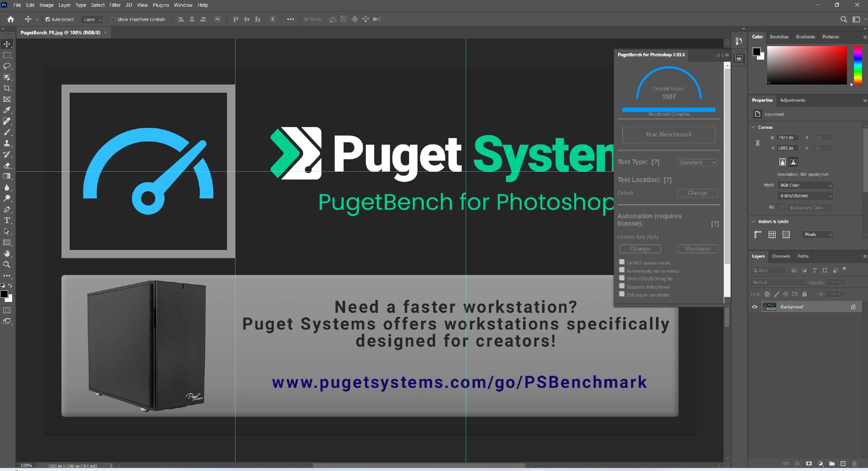Collapse the Rulers & Grids section
The height and width of the screenshot is (471, 868).
753,221
